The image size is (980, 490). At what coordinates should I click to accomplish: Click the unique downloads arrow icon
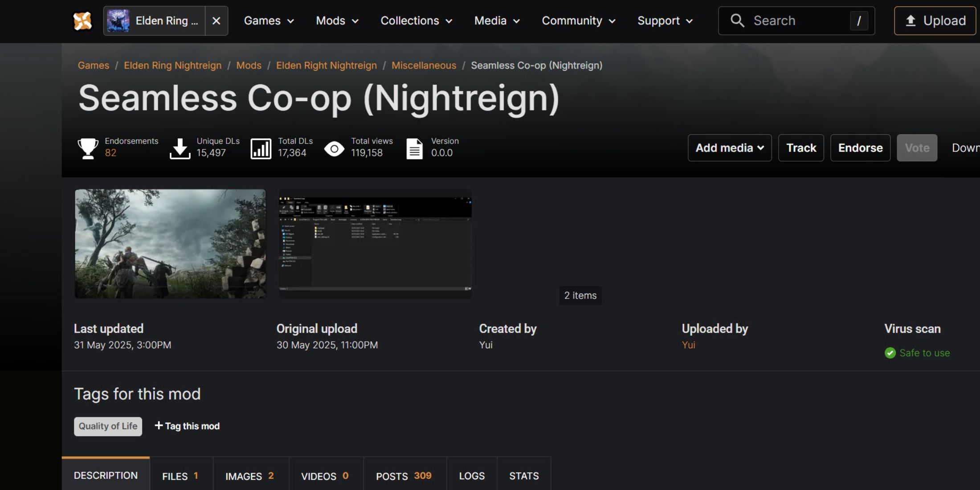(180, 148)
